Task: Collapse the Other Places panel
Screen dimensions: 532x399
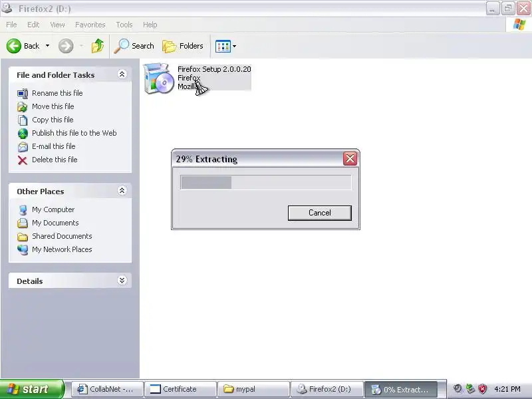Action: [122, 191]
